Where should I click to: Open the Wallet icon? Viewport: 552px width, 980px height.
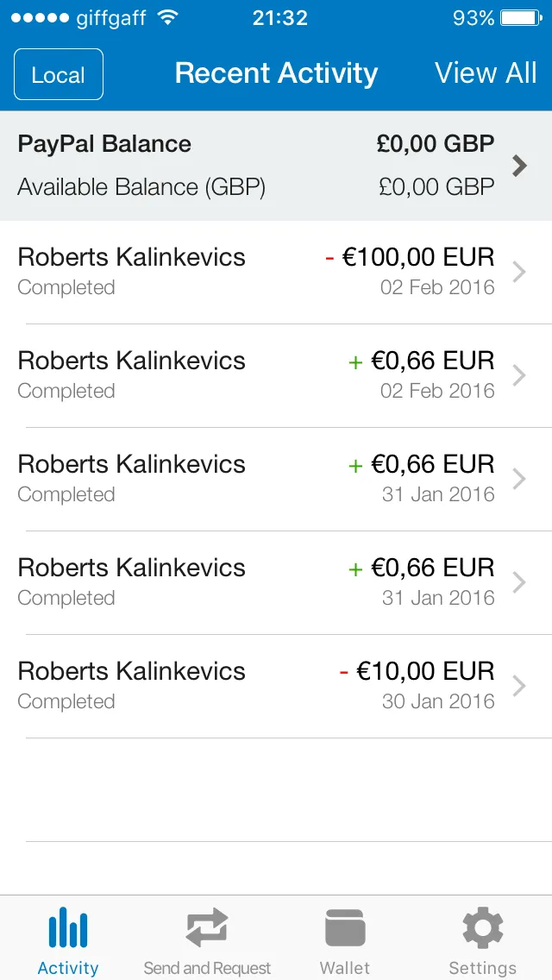point(345,928)
